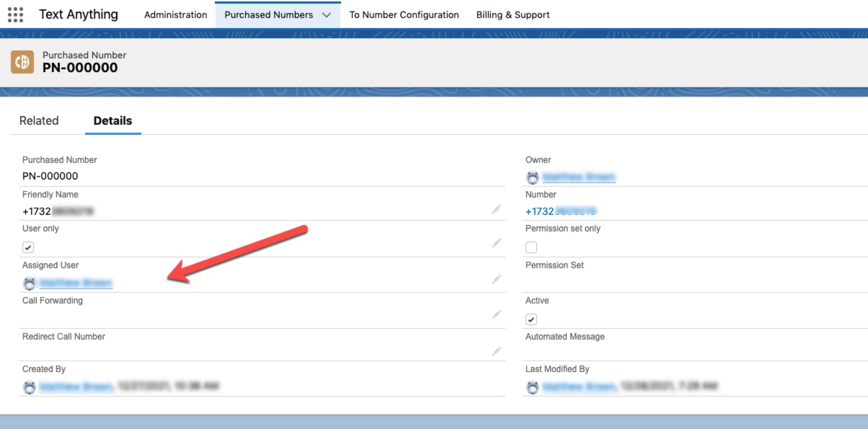868x429 pixels.
Task: Switch to the Related tab
Action: [39, 120]
